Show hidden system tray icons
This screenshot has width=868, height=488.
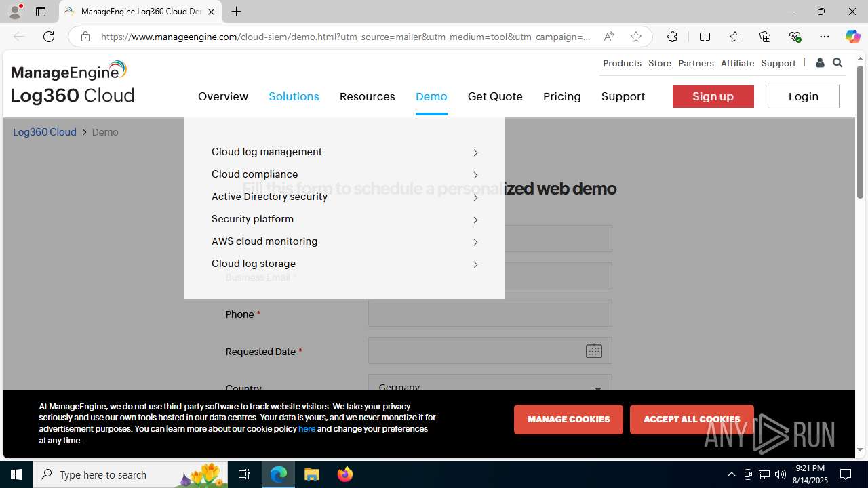click(x=731, y=474)
